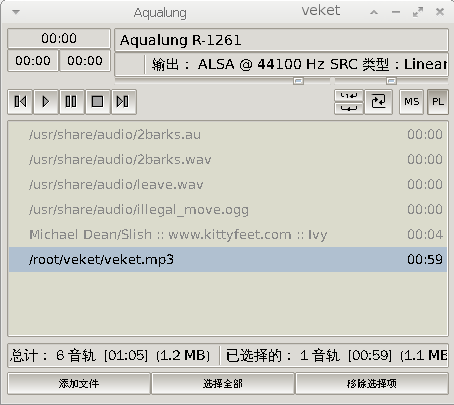Click the lower-right 00:00 time display
The image size is (454, 405).
[85, 61]
